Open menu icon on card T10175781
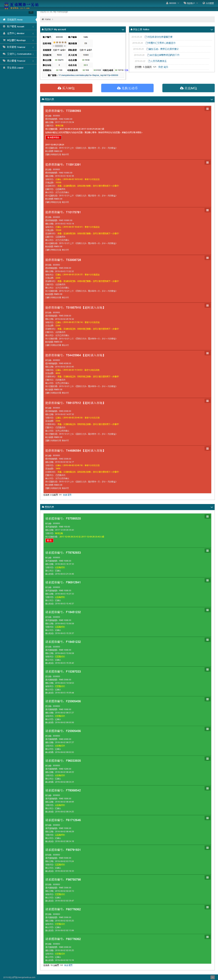Screen dimensions: 218x980 tap(207, 210)
